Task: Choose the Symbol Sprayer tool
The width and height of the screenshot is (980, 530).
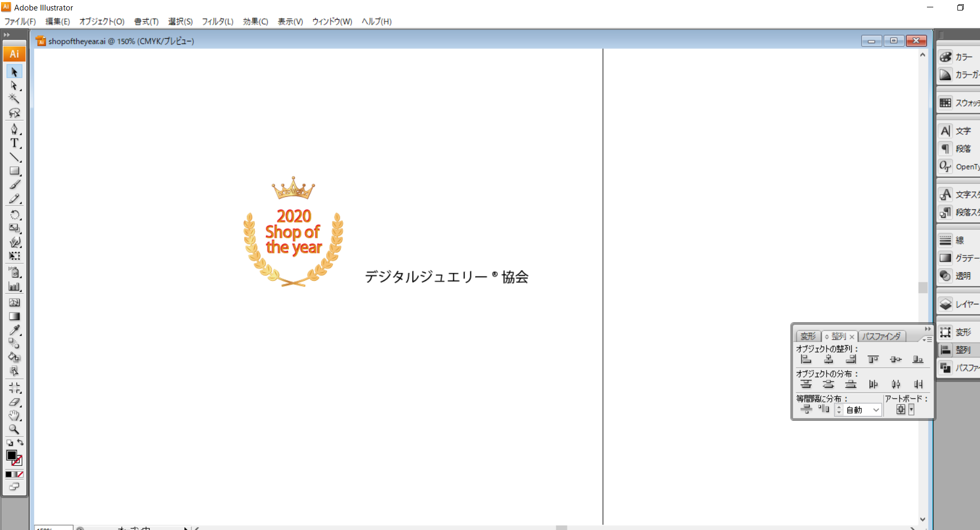Action: 14,272
